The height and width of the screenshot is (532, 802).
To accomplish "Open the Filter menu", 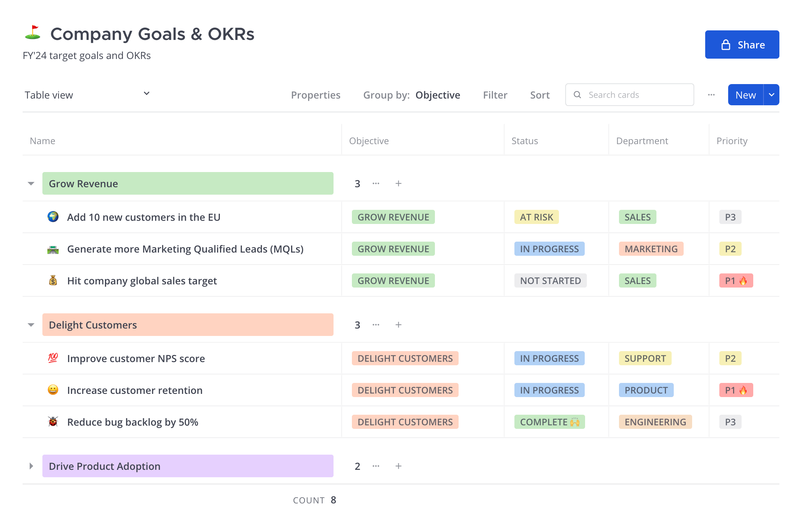I will pyautogui.click(x=495, y=95).
